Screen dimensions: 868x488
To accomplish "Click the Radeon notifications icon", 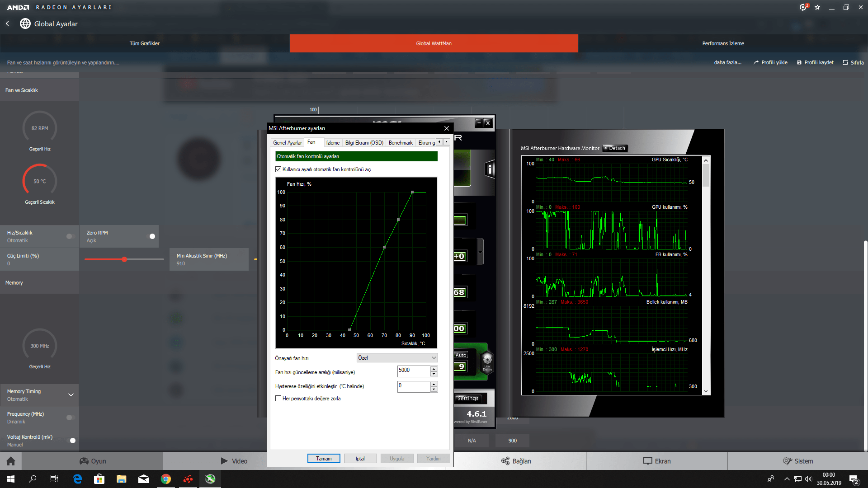I will coord(803,7).
